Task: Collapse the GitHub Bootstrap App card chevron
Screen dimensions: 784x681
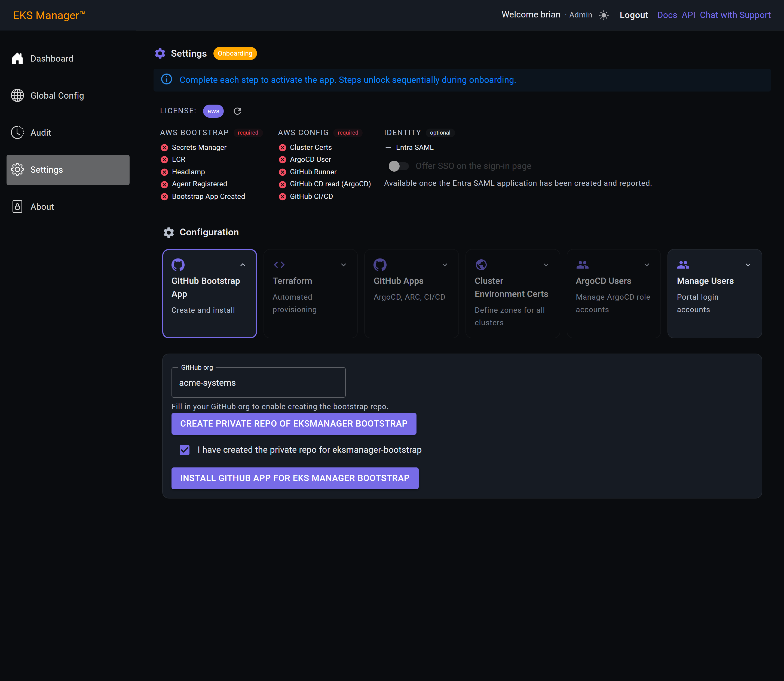Action: (x=243, y=265)
